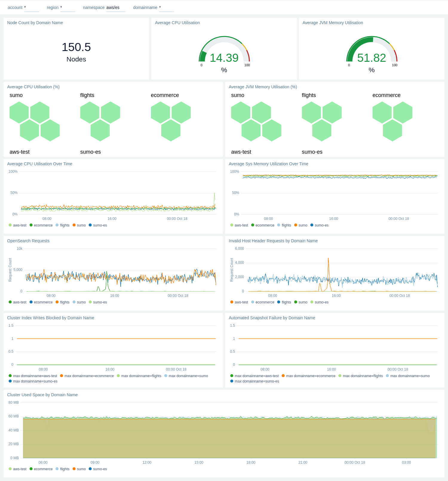Image resolution: width=448 pixels, height=481 pixels.
Task: Toggle sumo in OpenSearch Requests legend
Action: [x=79, y=302]
